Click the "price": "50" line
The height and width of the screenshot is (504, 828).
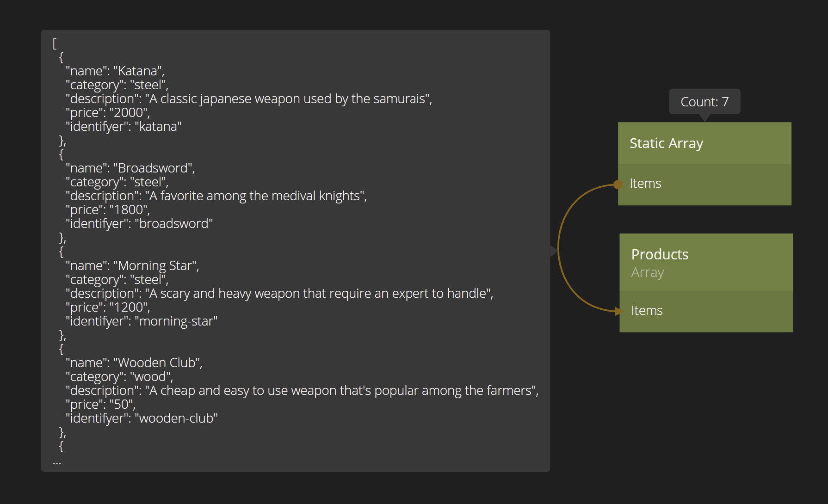(x=100, y=405)
